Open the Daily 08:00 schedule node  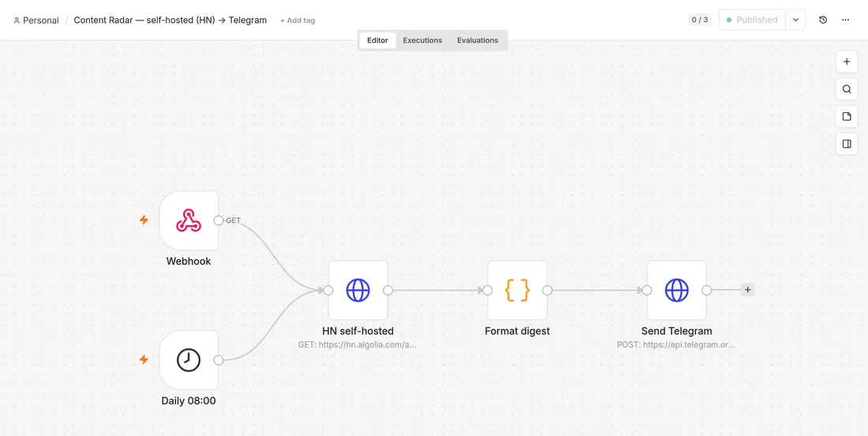tap(189, 360)
